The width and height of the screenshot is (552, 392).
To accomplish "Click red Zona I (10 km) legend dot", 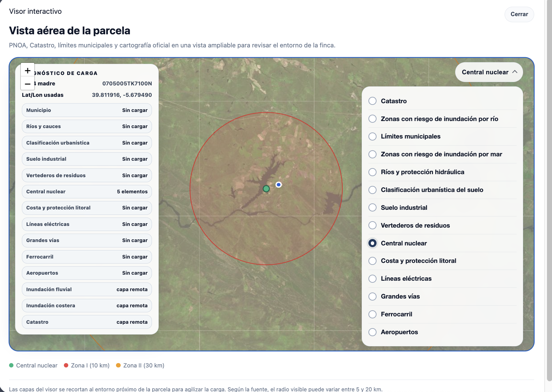I will pyautogui.click(x=66, y=365).
